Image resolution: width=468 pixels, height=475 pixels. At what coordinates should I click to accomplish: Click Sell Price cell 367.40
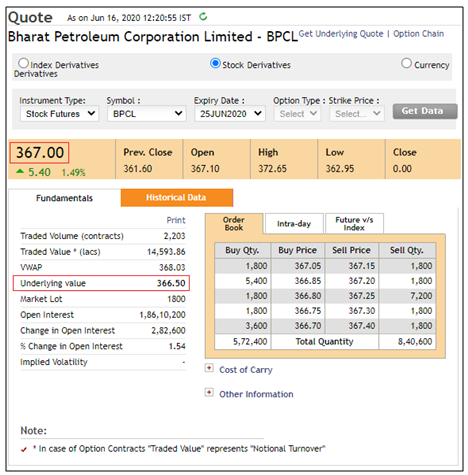point(362,325)
